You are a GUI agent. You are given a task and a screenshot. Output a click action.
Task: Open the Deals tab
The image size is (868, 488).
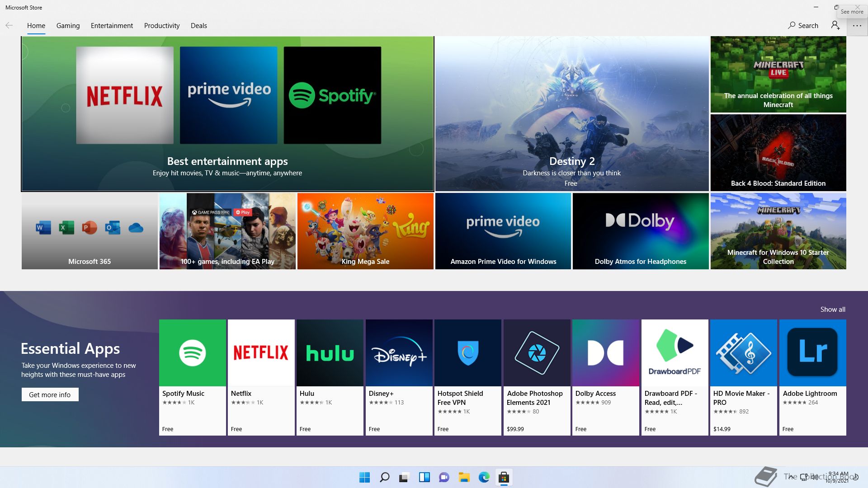tap(199, 26)
